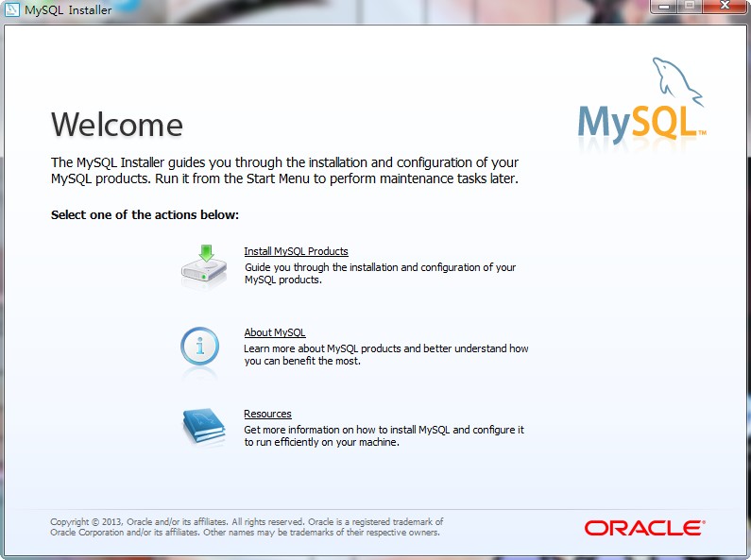Click the blue books Resources icon
751x560 pixels.
pos(203,427)
